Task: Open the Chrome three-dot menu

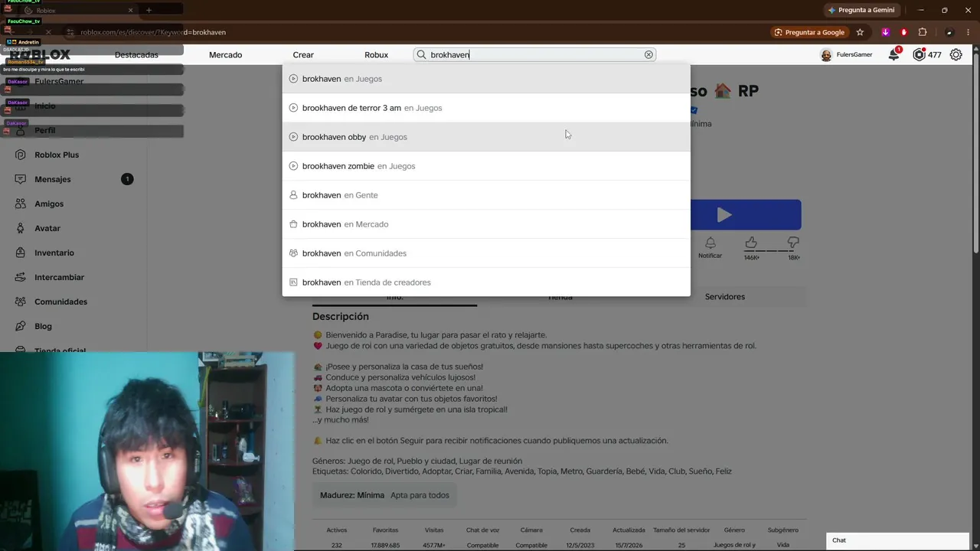Action: point(969,32)
